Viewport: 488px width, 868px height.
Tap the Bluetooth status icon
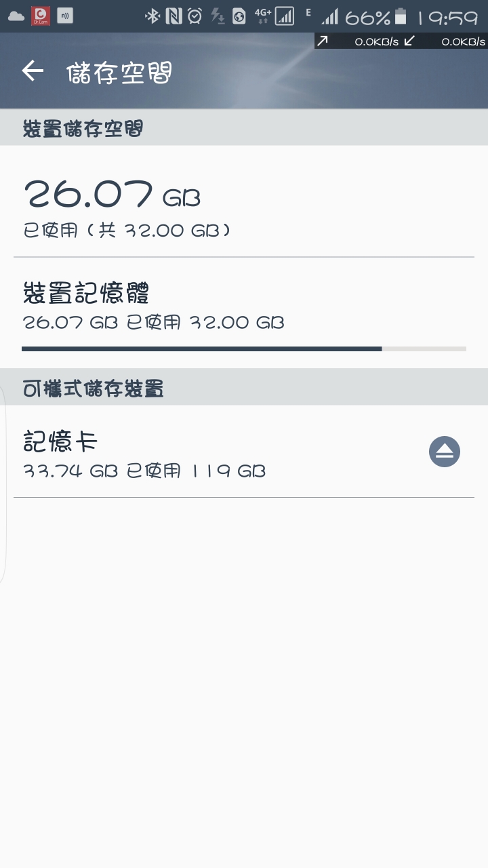tap(152, 16)
